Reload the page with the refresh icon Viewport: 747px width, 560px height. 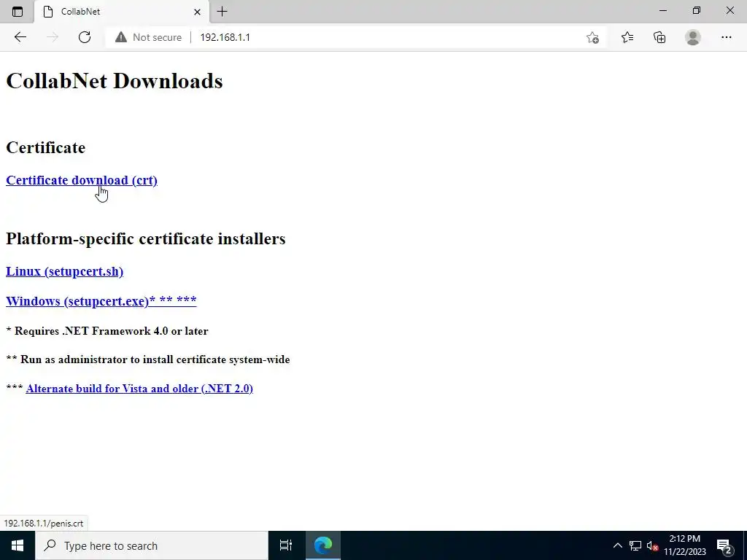click(x=85, y=37)
